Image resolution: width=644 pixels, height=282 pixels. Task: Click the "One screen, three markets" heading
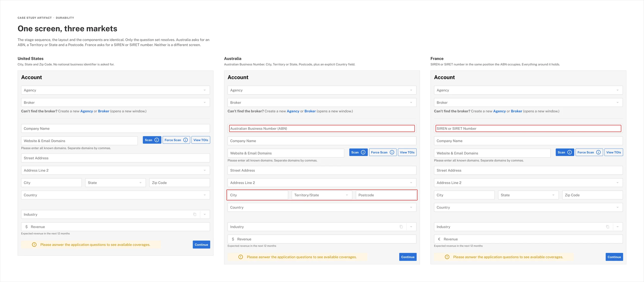(68, 29)
